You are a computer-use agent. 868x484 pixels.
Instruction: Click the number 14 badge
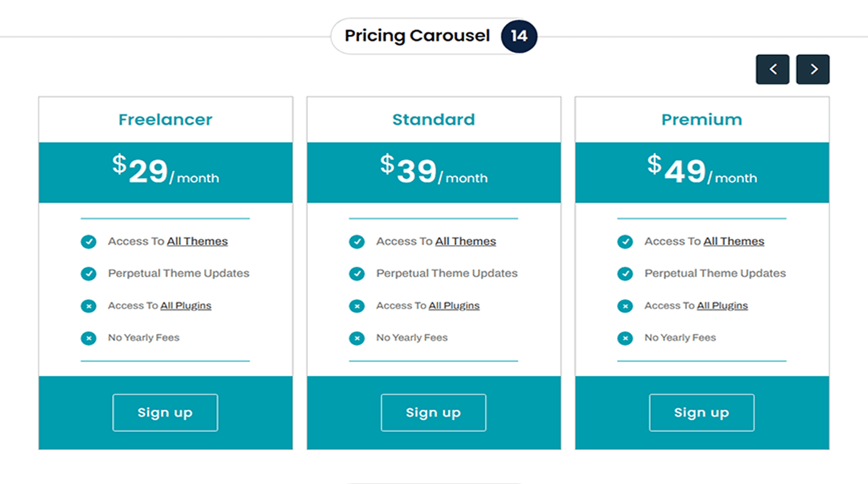point(518,36)
